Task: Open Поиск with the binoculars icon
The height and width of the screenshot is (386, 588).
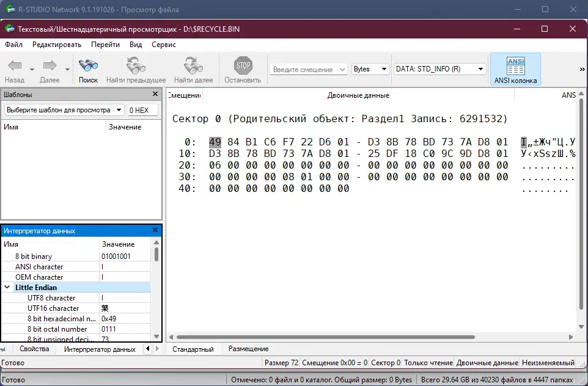Action: pyautogui.click(x=88, y=65)
